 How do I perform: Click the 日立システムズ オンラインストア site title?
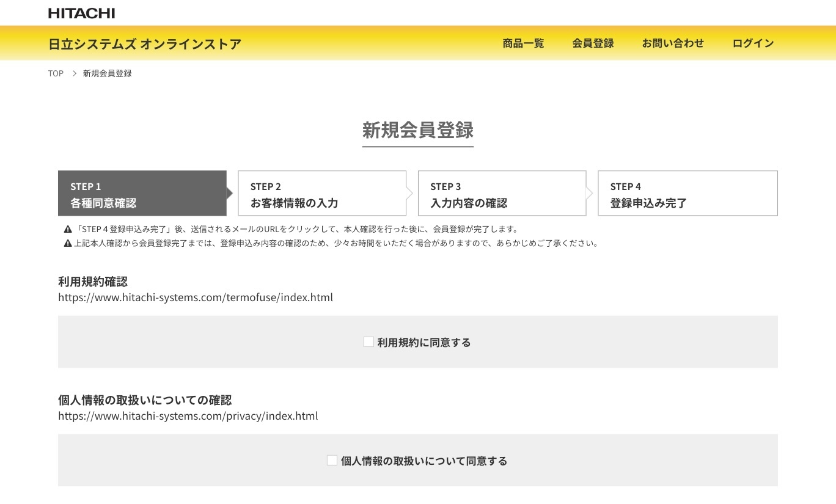coord(145,43)
